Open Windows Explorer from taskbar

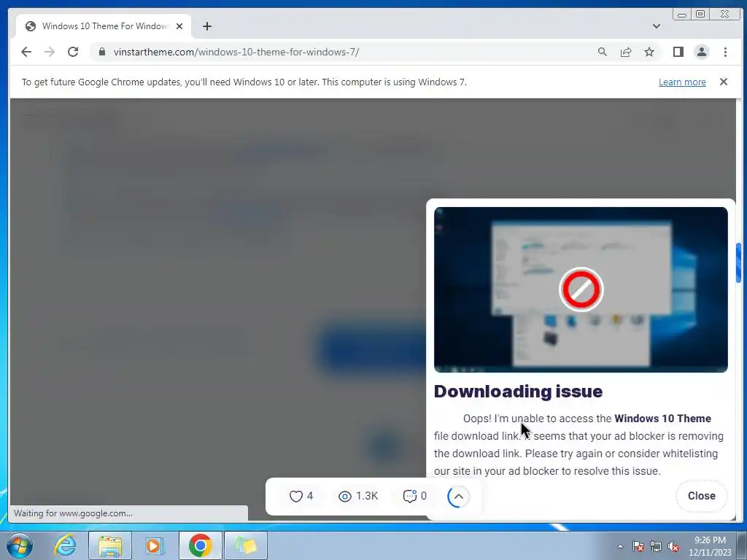(110, 545)
